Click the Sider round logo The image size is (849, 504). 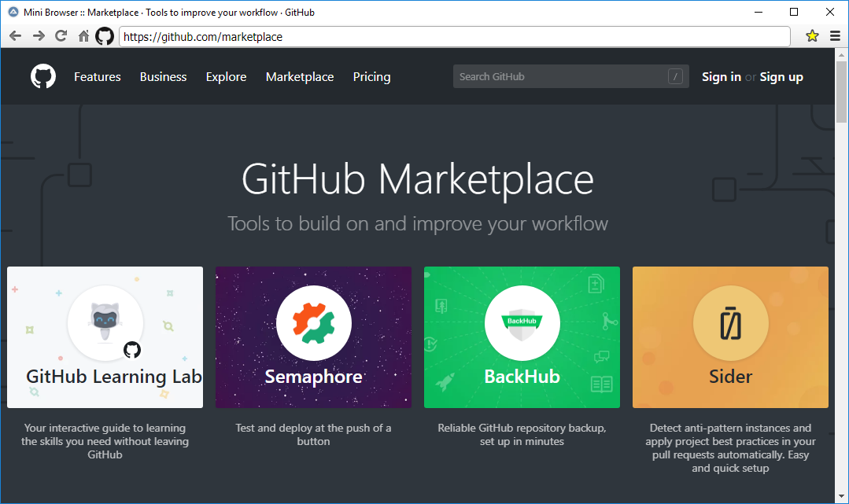(x=730, y=322)
